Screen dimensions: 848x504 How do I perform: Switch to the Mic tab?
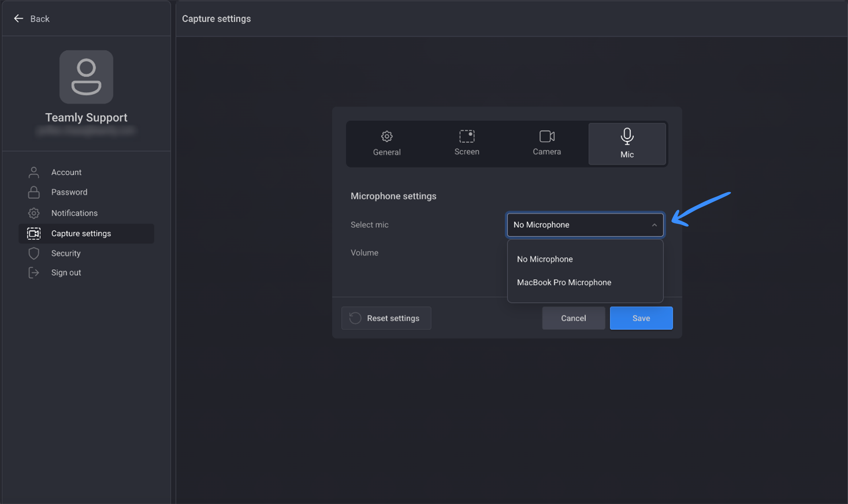[627, 144]
